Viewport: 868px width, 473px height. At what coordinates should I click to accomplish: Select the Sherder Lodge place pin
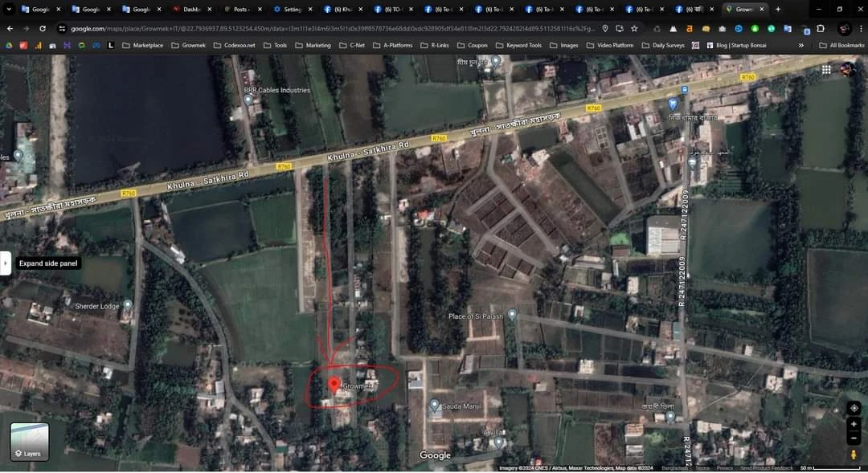[x=127, y=306]
